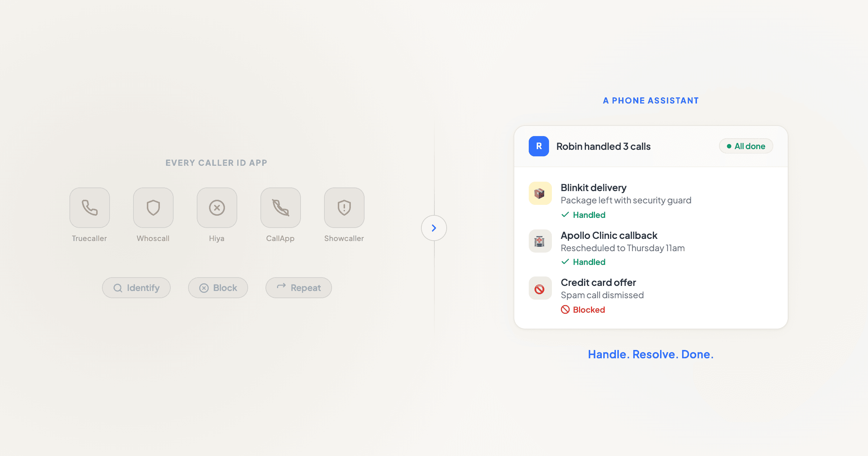This screenshot has height=456, width=868.
Task: Click the Whoscall shield icon
Action: click(x=153, y=208)
